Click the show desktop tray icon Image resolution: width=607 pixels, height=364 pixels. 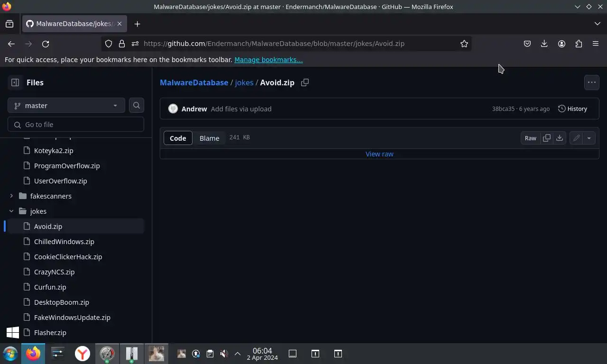293,354
